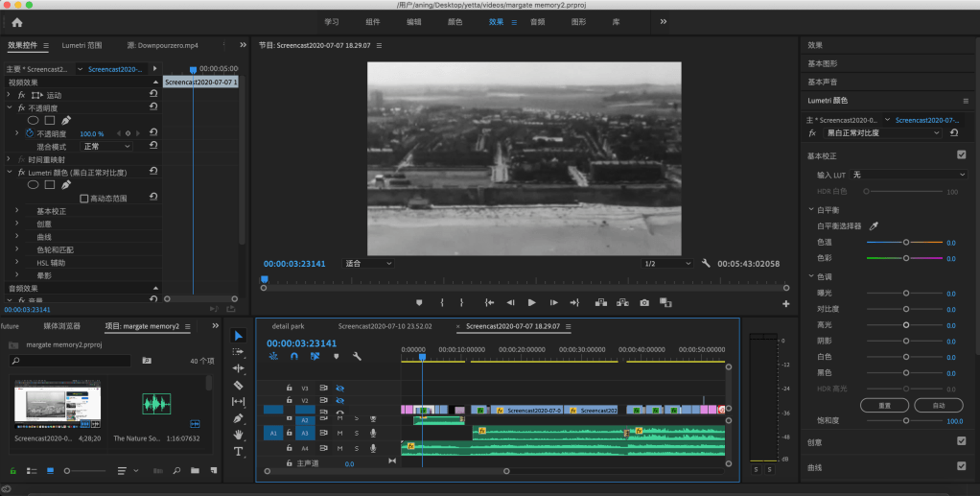Select the Hand tool
The height and width of the screenshot is (496, 980).
click(238, 435)
